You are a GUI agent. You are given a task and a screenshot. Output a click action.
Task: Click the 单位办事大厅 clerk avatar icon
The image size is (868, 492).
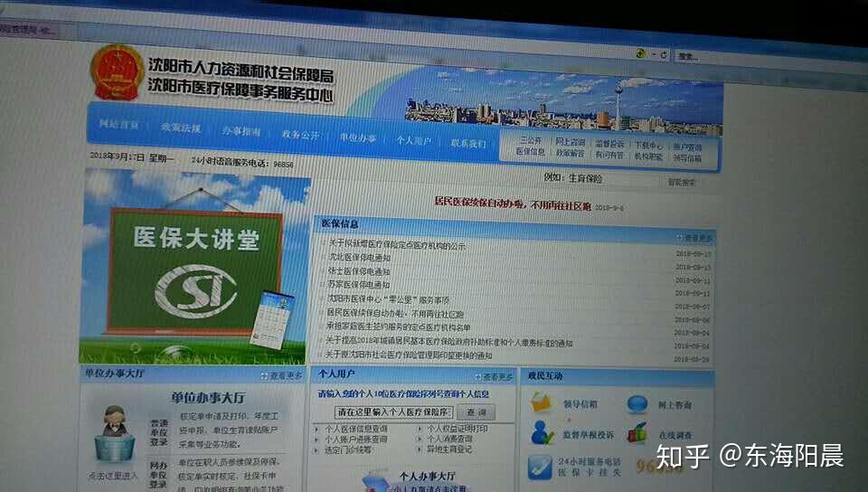[x=115, y=435]
